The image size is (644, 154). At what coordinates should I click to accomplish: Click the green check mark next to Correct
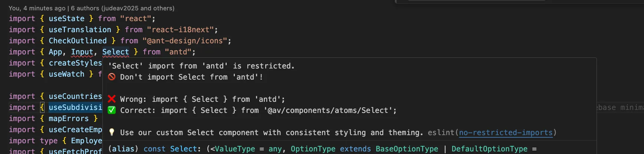(112, 110)
